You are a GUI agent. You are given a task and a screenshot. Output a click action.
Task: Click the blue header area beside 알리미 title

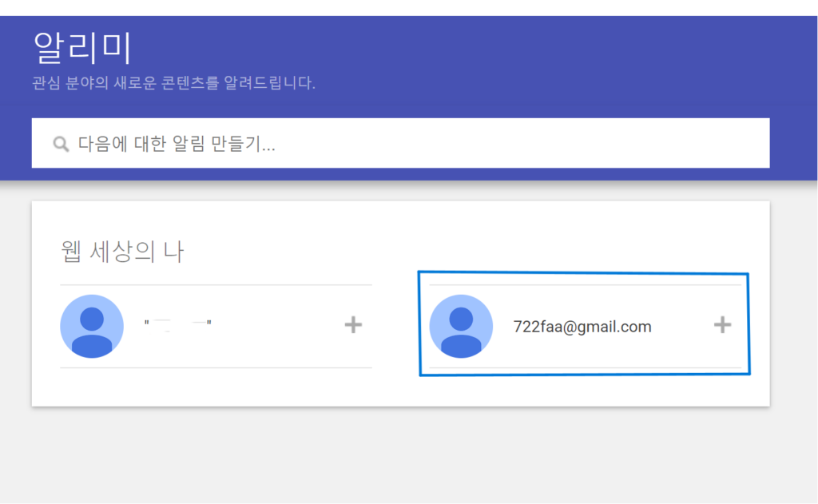pyautogui.click(x=470, y=52)
